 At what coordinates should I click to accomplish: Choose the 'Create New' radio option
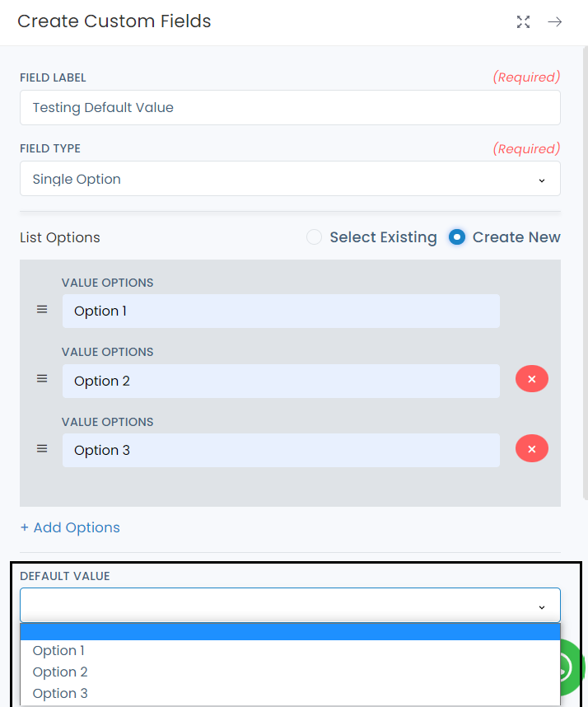coord(457,237)
